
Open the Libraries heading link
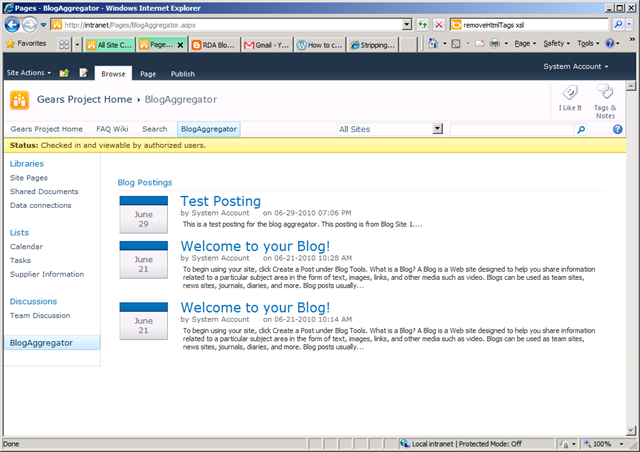27,163
